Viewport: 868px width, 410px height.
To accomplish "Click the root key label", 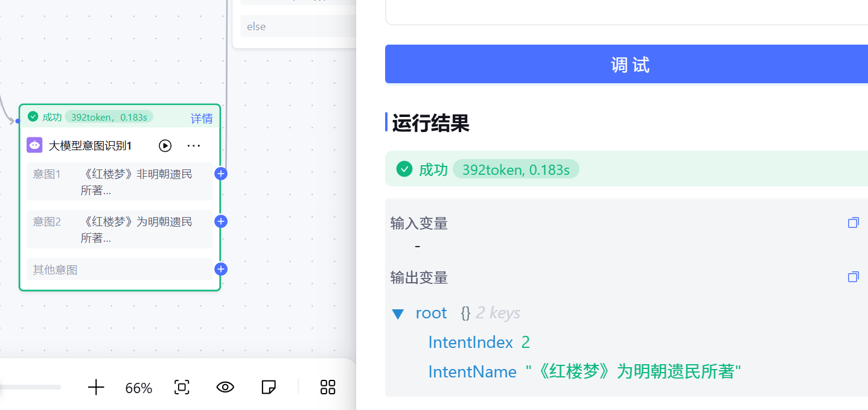I will point(431,313).
